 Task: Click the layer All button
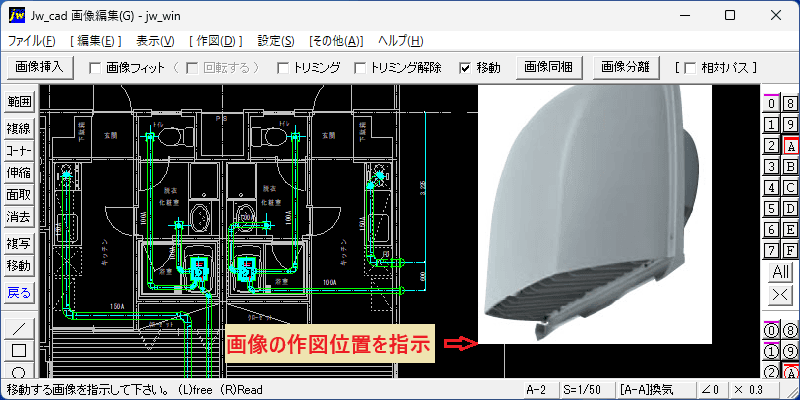[781, 272]
